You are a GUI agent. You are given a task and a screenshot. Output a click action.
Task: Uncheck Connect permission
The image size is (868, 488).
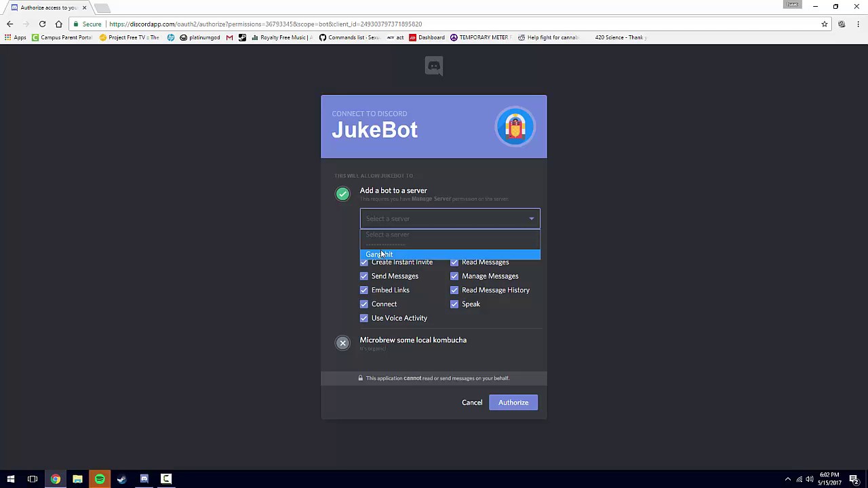[x=364, y=304]
